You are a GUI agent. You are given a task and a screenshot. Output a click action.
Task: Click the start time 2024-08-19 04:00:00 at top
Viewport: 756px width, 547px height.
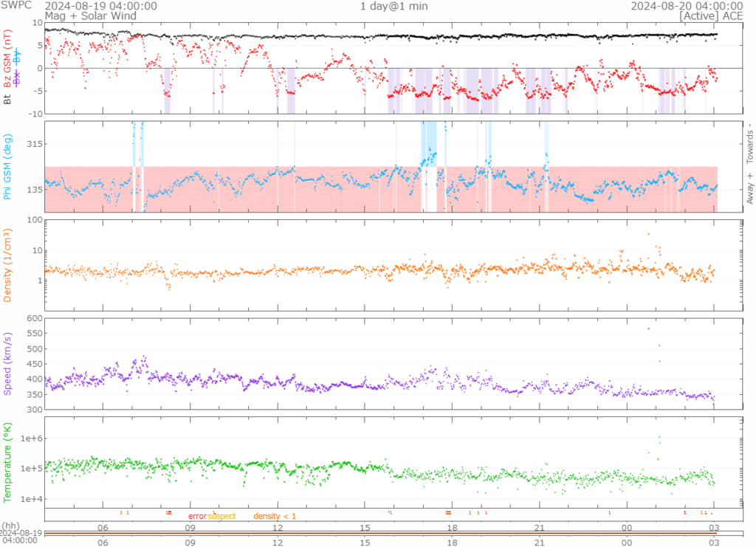click(100, 6)
